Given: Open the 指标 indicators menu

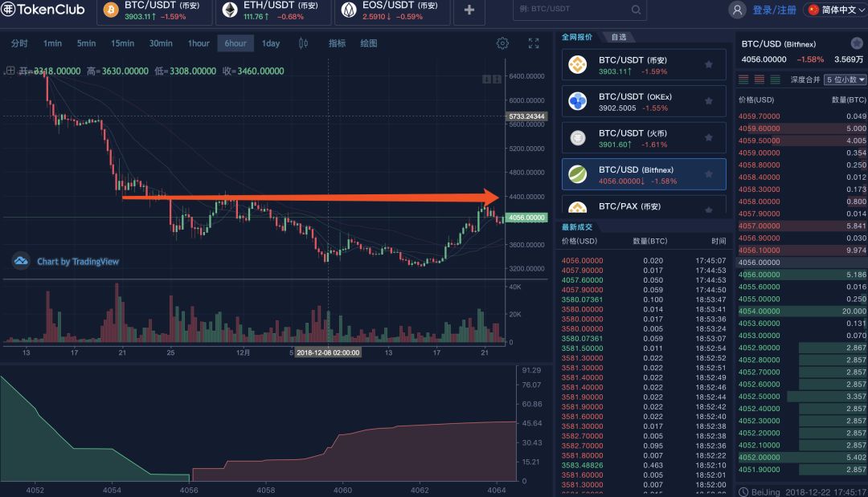Looking at the screenshot, I should tap(337, 43).
